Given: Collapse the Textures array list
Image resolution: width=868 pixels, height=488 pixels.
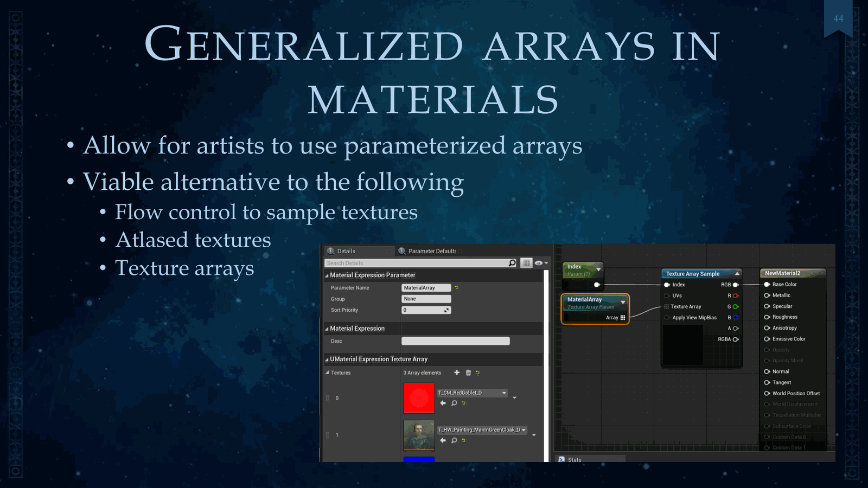Looking at the screenshot, I should click(327, 373).
